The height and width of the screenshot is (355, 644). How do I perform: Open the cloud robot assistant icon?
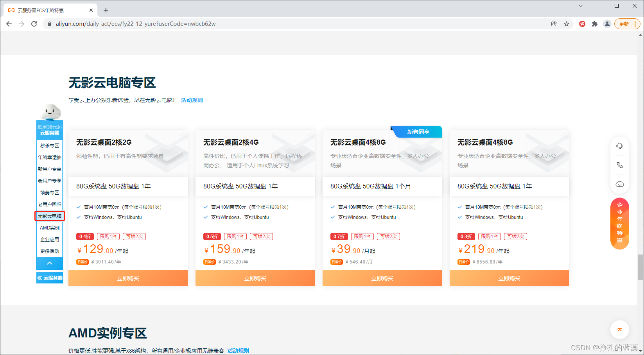pyautogui.click(x=620, y=184)
